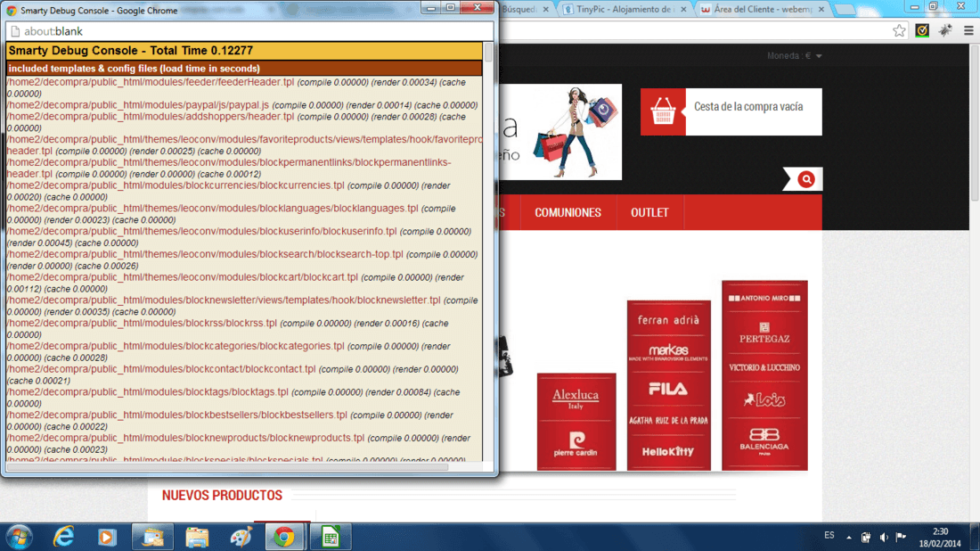980x551 pixels.
Task: Click the bug extension icon in toolbar
Action: (x=945, y=30)
